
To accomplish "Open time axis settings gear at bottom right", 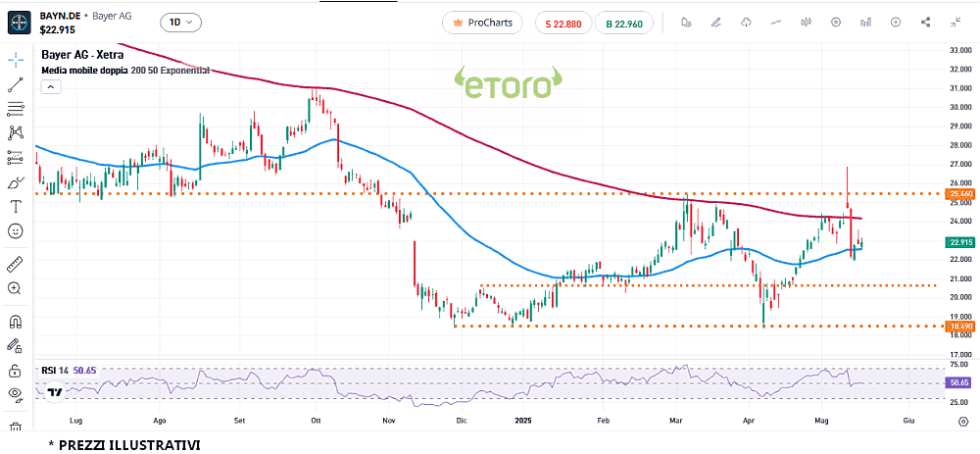I will [963, 422].
